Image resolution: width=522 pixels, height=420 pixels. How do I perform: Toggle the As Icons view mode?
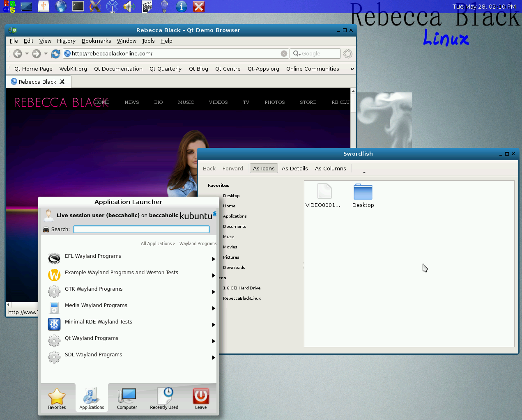pyautogui.click(x=264, y=168)
